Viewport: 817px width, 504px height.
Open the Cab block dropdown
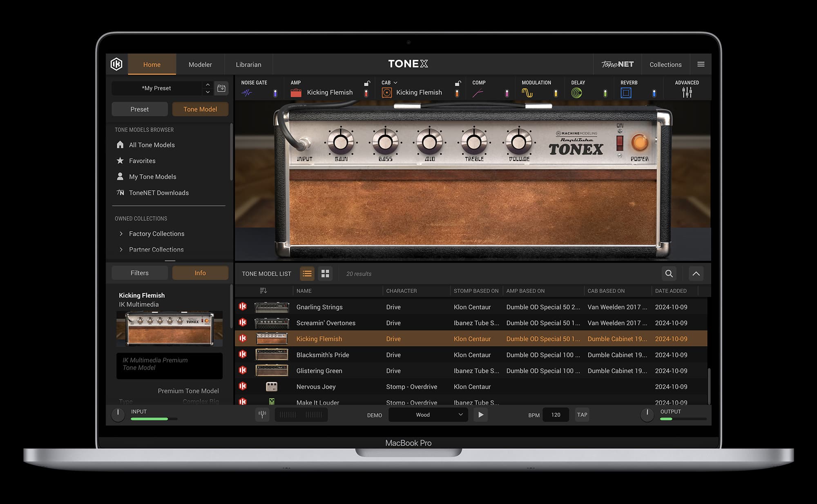tap(395, 82)
